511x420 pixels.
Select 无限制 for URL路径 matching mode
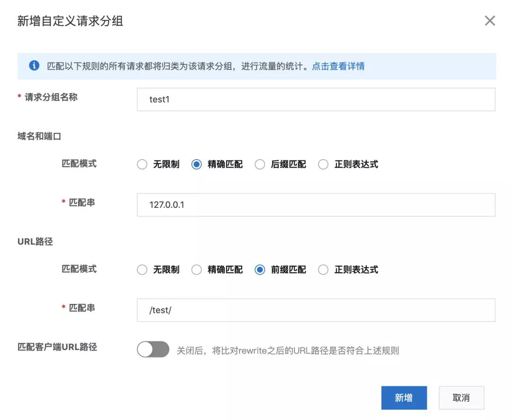click(x=142, y=270)
